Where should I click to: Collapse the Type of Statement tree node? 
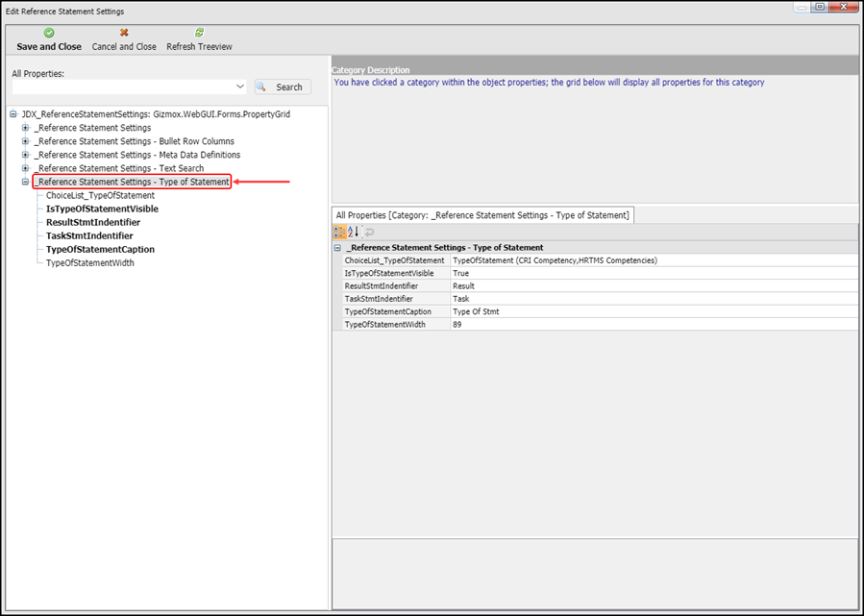click(x=26, y=182)
